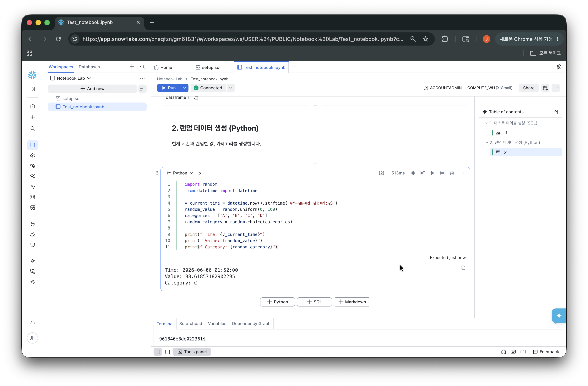Add a new Markdown cell

[352, 302]
